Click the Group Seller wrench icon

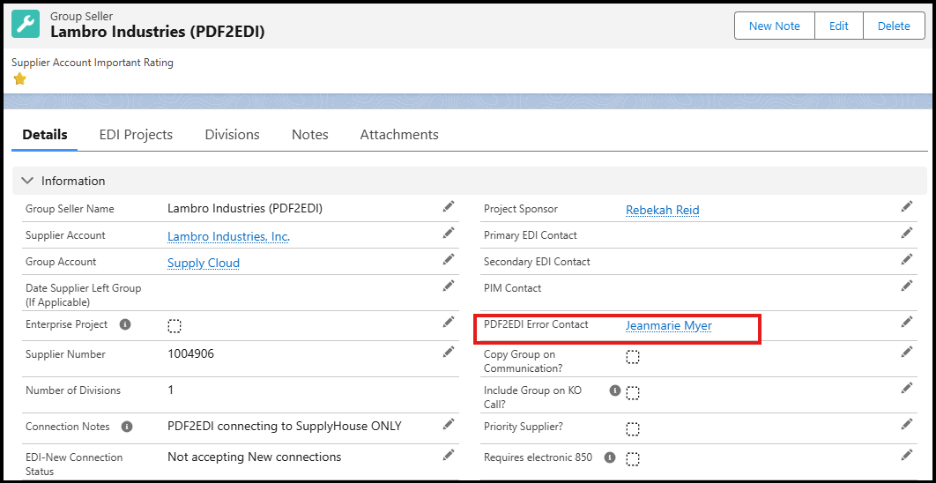point(26,24)
